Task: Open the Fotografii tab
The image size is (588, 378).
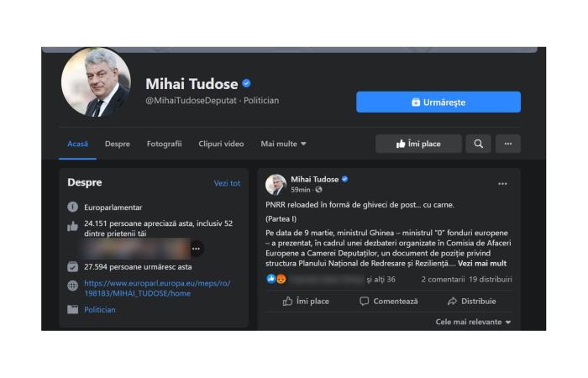Action: pyautogui.click(x=164, y=144)
